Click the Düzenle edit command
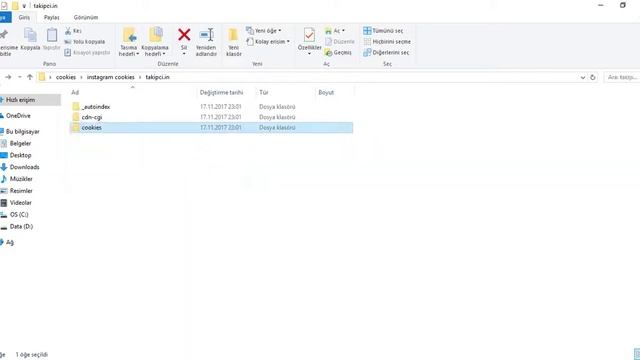 pos(340,42)
